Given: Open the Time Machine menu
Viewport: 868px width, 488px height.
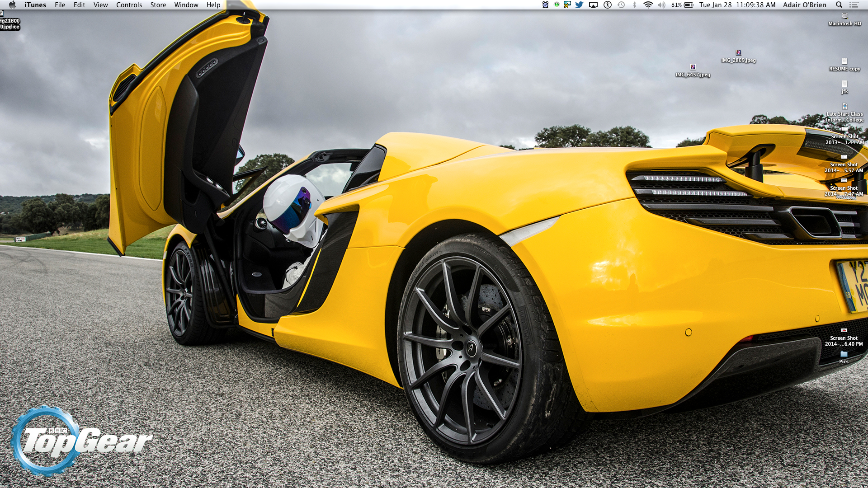Looking at the screenshot, I should pyautogui.click(x=621, y=5).
